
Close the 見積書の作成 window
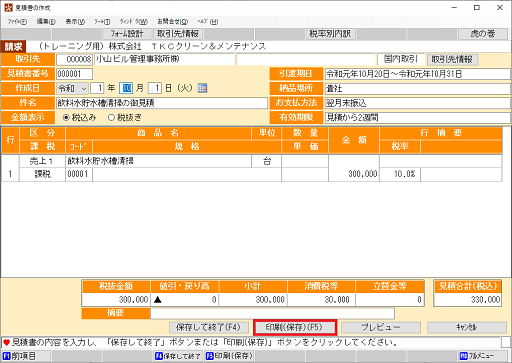pyautogui.click(x=500, y=8)
